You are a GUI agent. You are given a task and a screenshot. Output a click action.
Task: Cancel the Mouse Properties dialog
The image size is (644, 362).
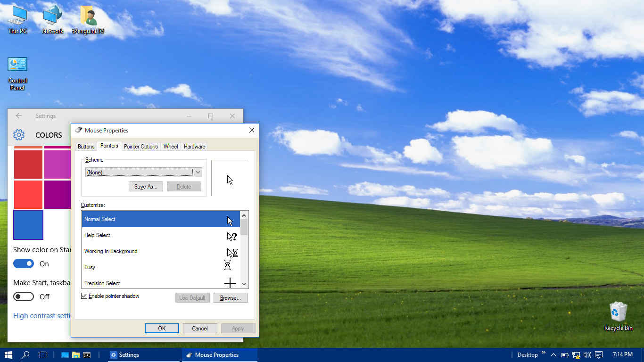click(x=200, y=329)
